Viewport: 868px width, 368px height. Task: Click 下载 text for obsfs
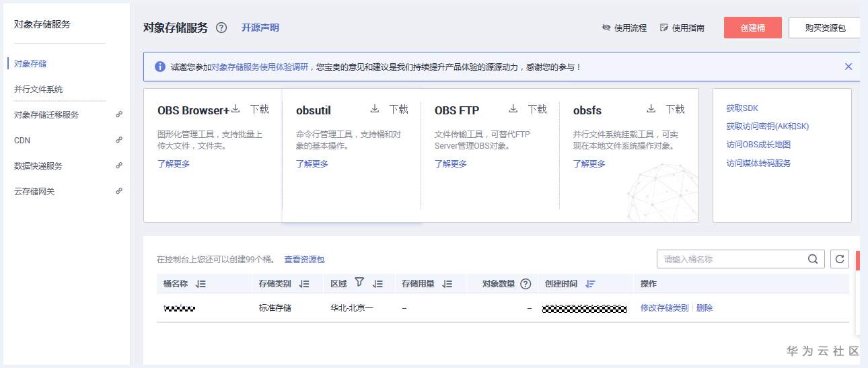coord(676,109)
